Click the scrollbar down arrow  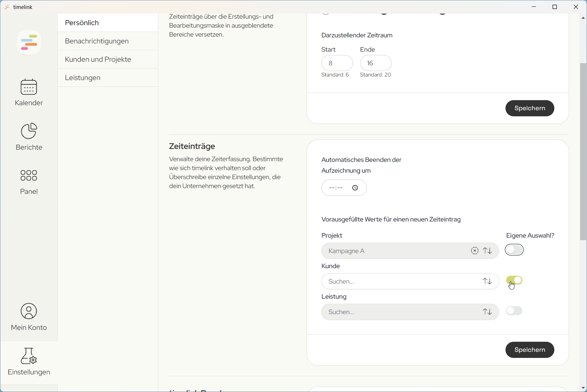coord(583,388)
